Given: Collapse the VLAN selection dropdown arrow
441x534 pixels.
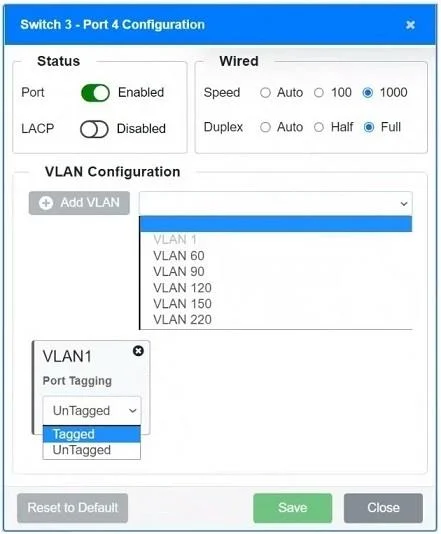Looking at the screenshot, I should click(x=404, y=204).
